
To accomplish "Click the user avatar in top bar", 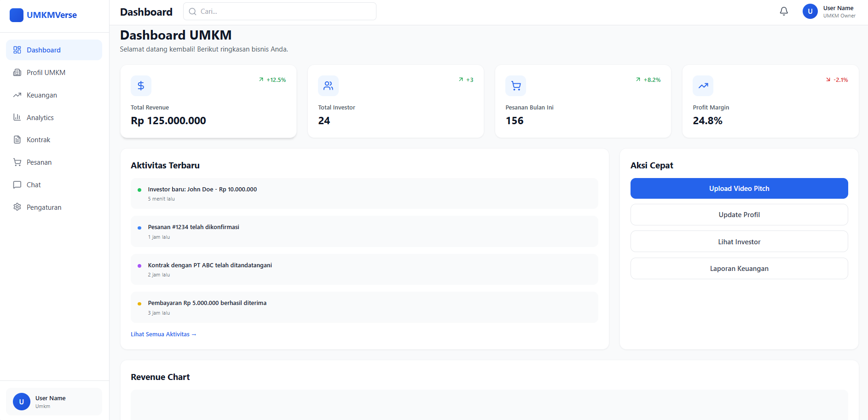I will point(810,12).
